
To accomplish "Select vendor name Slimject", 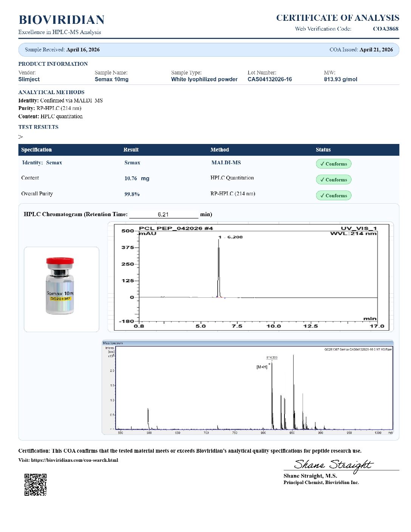I will tap(29, 79).
